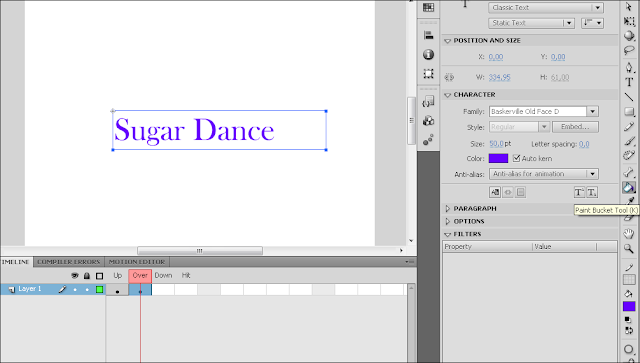Select the Selection (arrow) tool

pyautogui.click(x=629, y=7)
